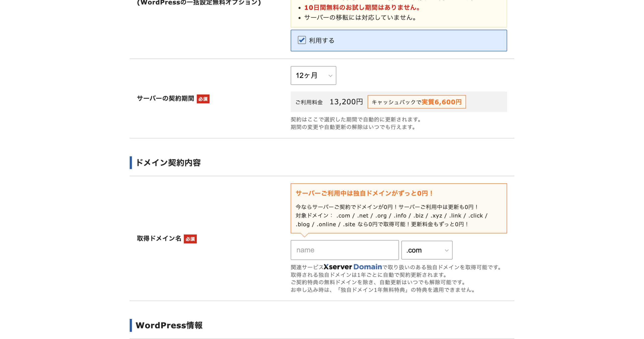The width and height of the screenshot is (644, 339).
Task: Click the orange 独自ドメインがずっと0円 promo heading
Action: pyautogui.click(x=364, y=193)
